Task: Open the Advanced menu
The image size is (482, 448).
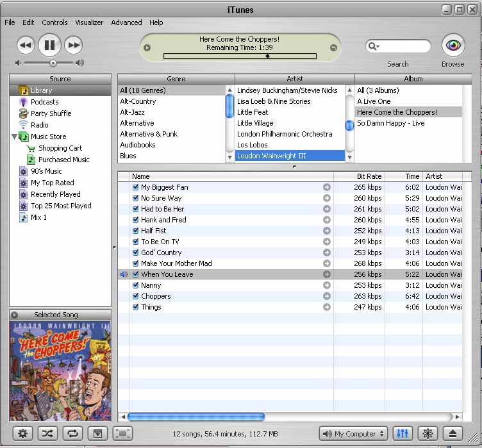Action: click(x=126, y=22)
